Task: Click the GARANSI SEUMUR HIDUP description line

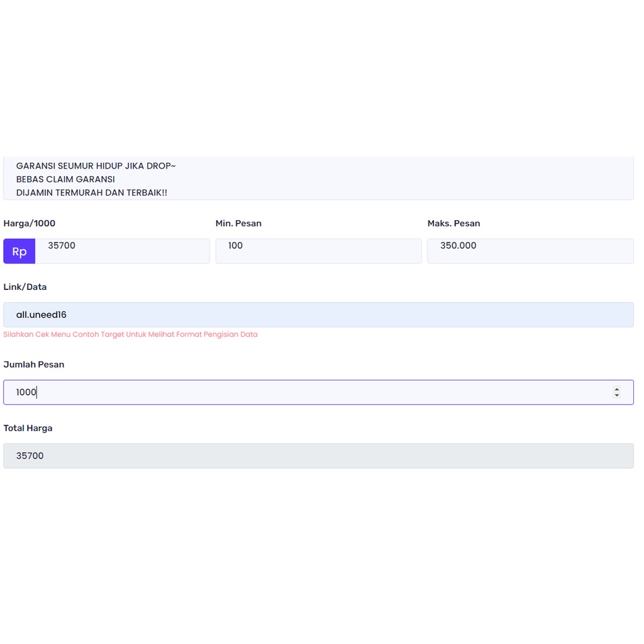Action: [x=96, y=166]
